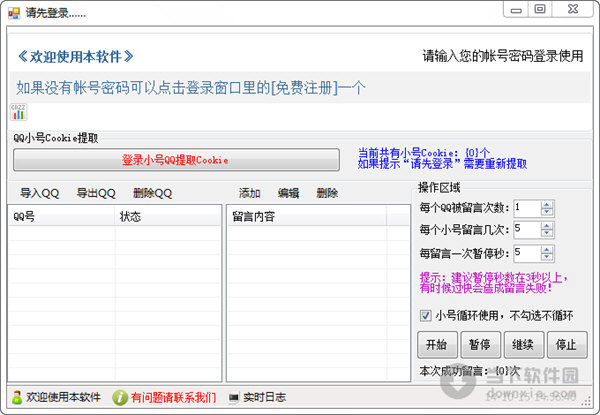Image resolution: width=600 pixels, height=415 pixels.
Task: Click 欢迎使用本软件 status bar text
Action: tap(63, 398)
